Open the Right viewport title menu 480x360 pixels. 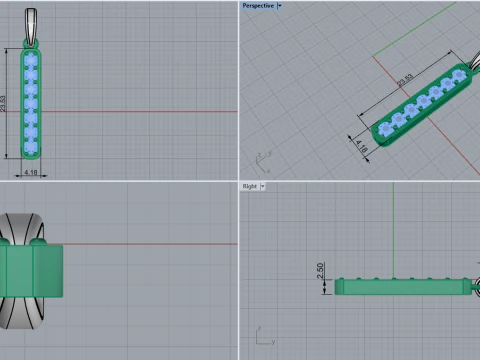point(250,186)
